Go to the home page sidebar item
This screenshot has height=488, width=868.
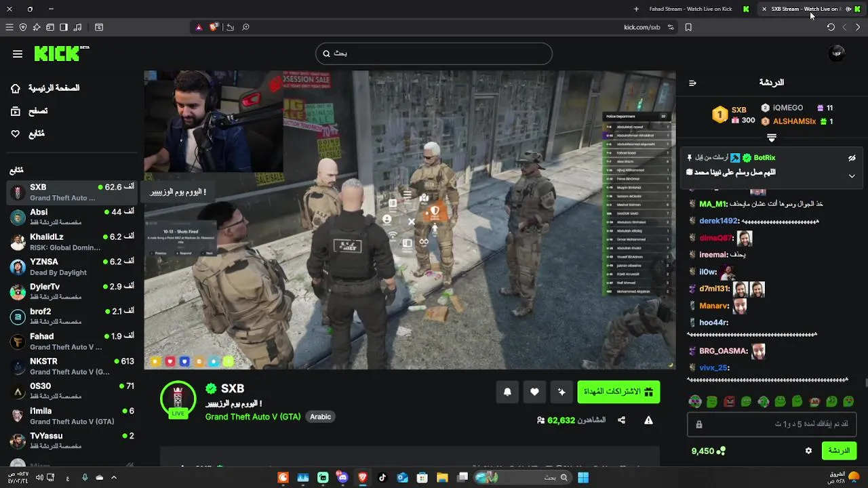click(45, 88)
